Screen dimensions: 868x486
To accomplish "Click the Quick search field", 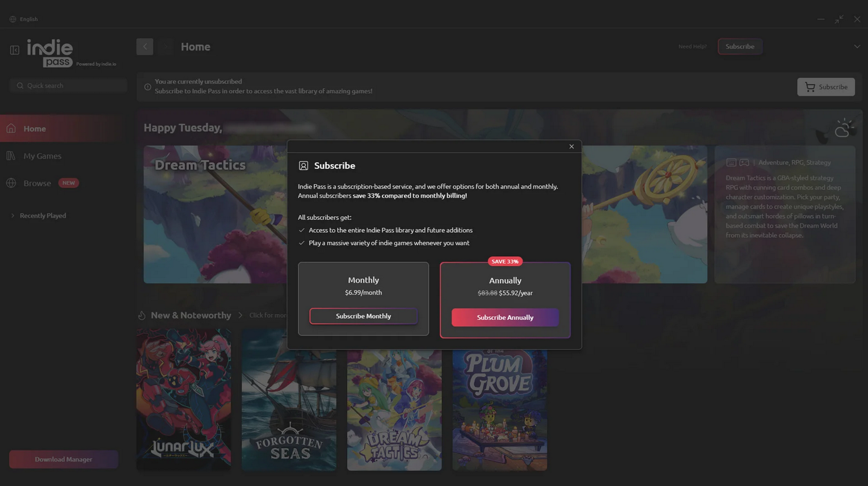I will (68, 86).
